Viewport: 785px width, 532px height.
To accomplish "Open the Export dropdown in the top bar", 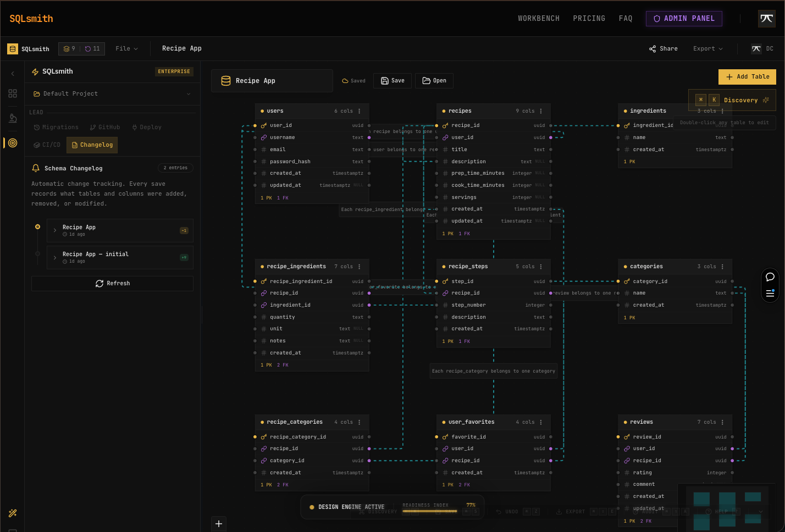I will [x=707, y=48].
